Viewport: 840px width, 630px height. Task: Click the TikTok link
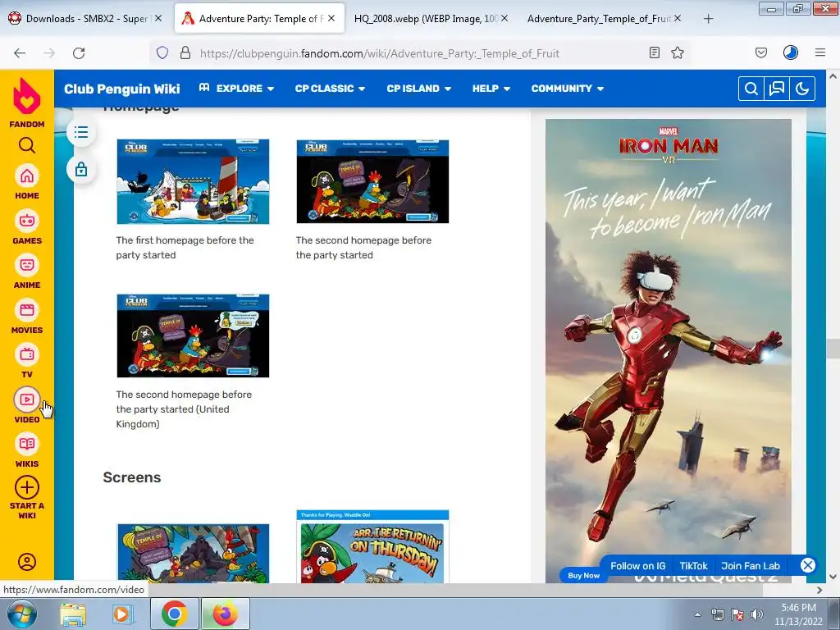[x=693, y=566]
